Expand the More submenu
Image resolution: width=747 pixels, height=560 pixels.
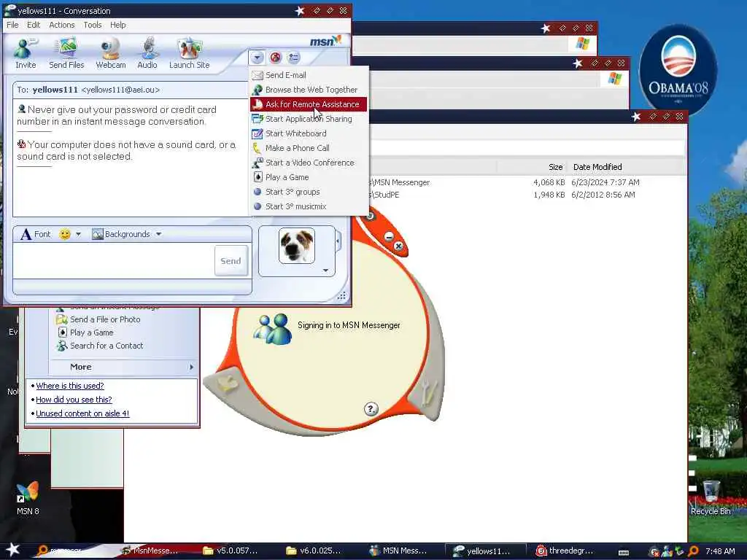[124, 367]
